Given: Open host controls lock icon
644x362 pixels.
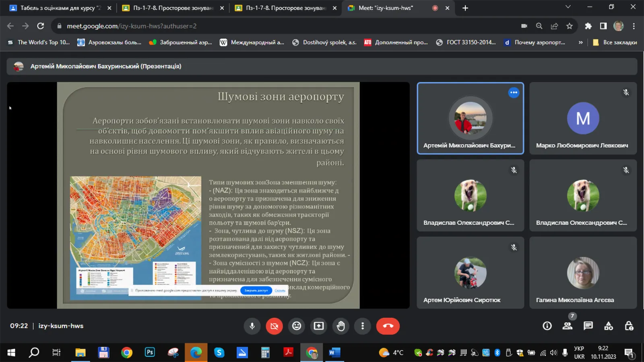Looking at the screenshot, I should click(629, 326).
